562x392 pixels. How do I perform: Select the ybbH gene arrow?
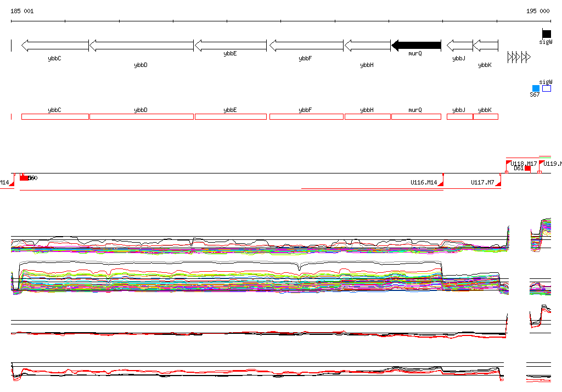(x=367, y=46)
